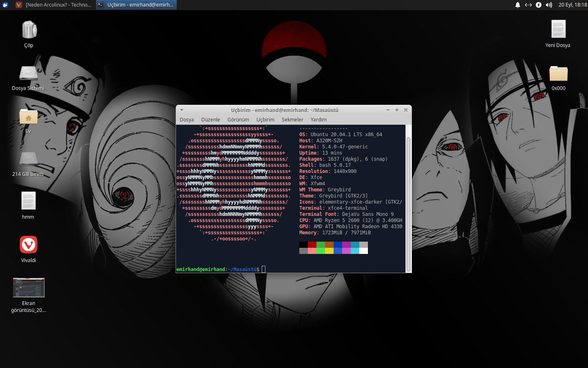Screen dimensions: 588x368
Task: Click the line "Host: A320M-S2H"
Action: click(x=321, y=141)
